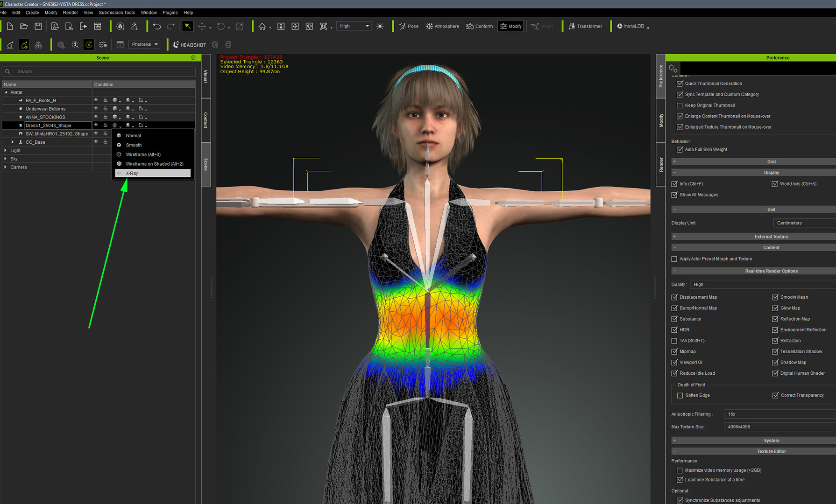Screen dimensions: 836x504
Task: Open the Photoreal shader dropdown
Action: 144,44
